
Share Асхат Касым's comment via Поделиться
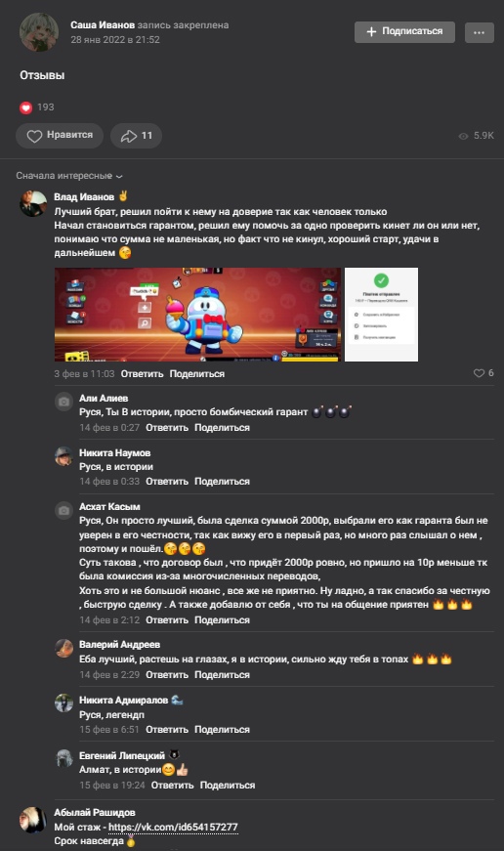coord(222,619)
